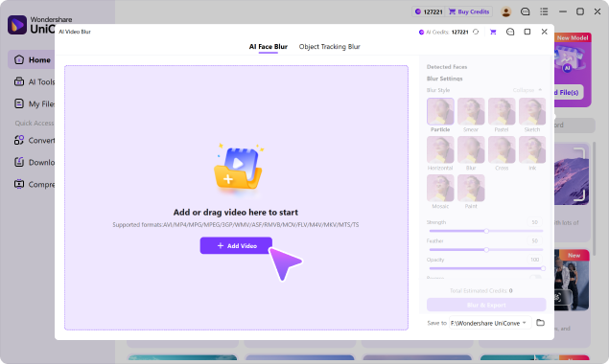609x364 pixels.
Task: Open the mountain landscape thumbnail in main window
Action: pyautogui.click(x=572, y=174)
